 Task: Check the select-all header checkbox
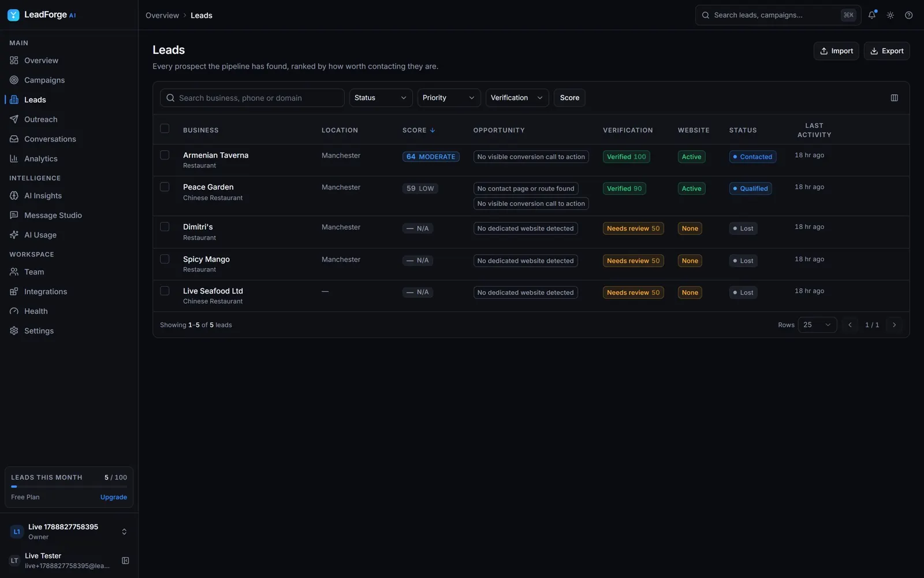click(x=165, y=128)
